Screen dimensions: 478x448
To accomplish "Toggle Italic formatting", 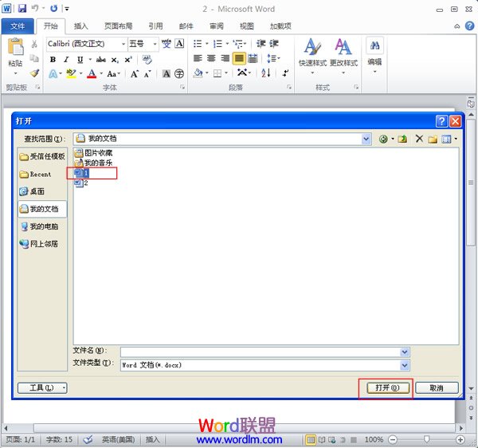I will pyautogui.click(x=66, y=60).
